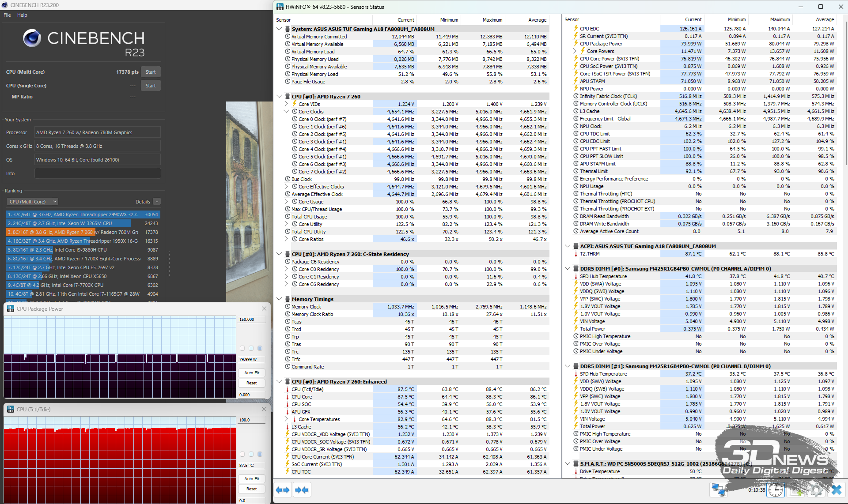Screen dimensions: 848x504
Task: Collapse the Core Clocks sub-tree
Action: click(x=286, y=112)
